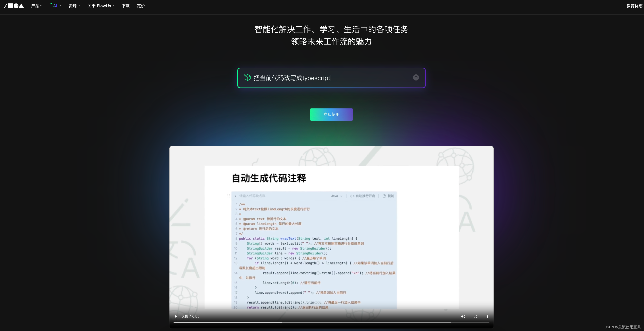Click the AI prompt input field
Image resolution: width=644 pixels, height=331 pixels.
point(325,78)
